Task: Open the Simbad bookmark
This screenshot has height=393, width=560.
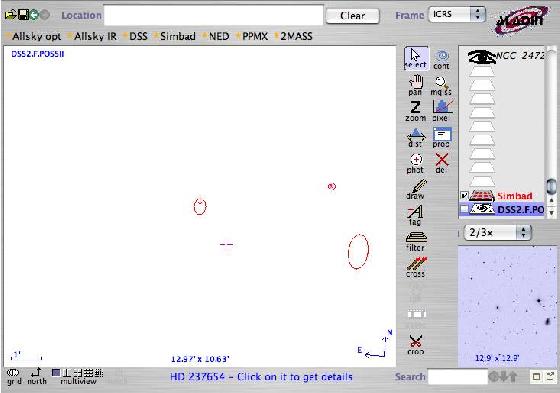Action: (175, 36)
